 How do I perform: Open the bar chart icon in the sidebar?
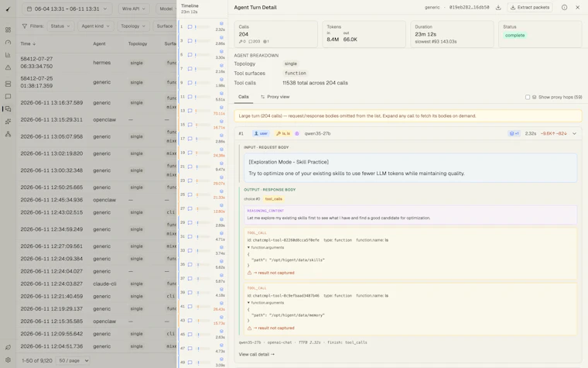click(8, 55)
